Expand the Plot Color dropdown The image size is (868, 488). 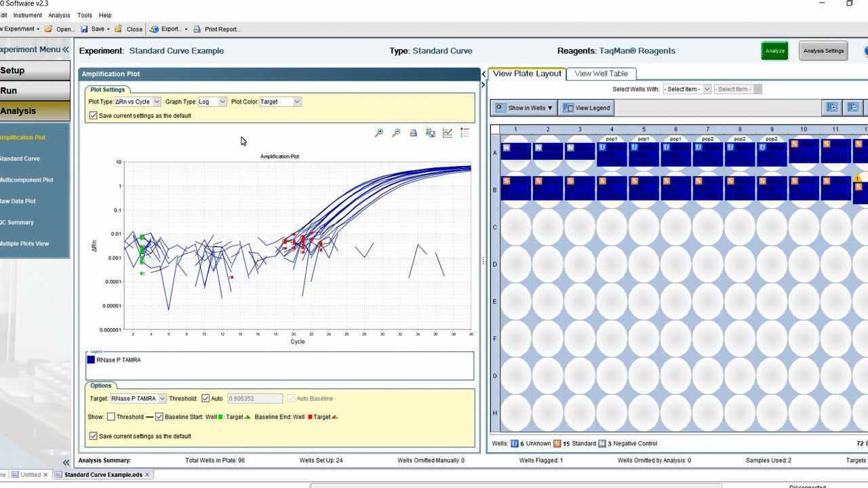296,102
